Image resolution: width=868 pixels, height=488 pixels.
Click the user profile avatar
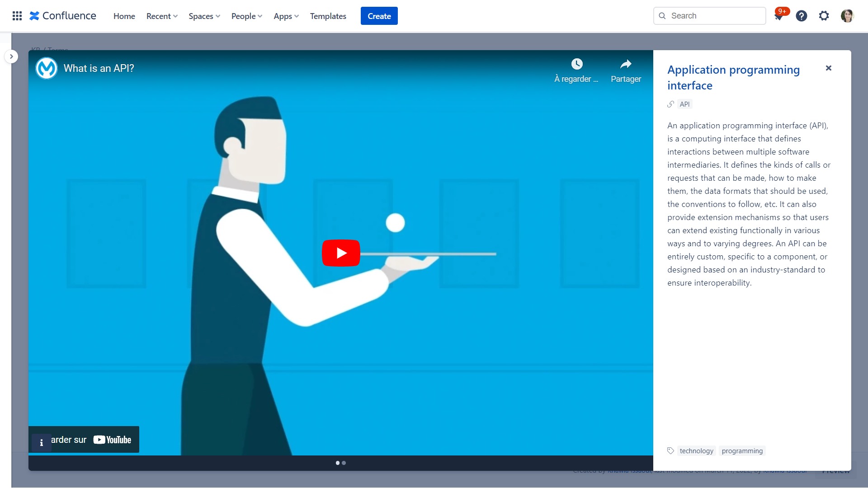(847, 16)
